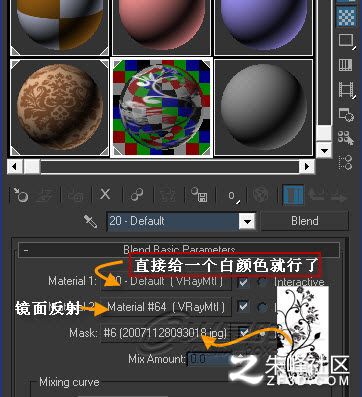Click Assign Material to Selection icon

[x=76, y=195]
